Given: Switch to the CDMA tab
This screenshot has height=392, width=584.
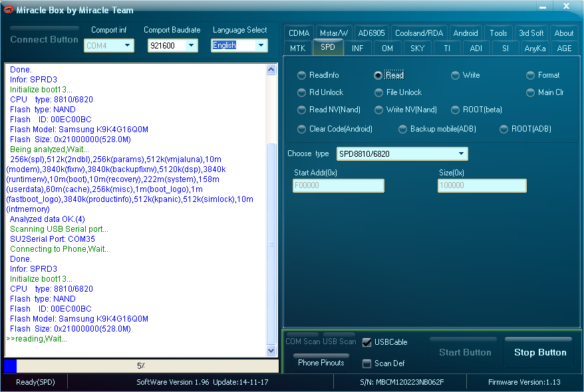Looking at the screenshot, I should click(x=299, y=33).
